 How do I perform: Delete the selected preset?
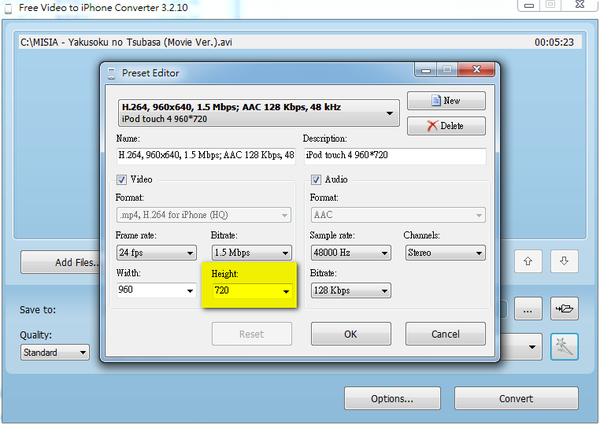coord(446,126)
